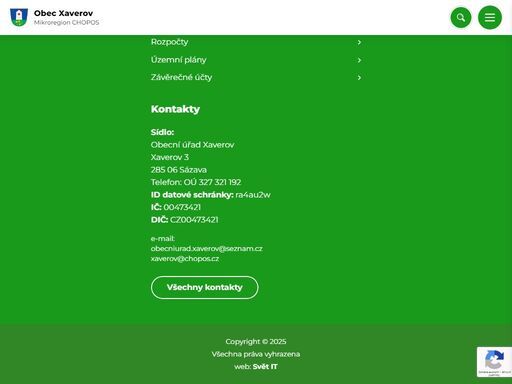Click the Obec Xaverov site title

point(63,13)
